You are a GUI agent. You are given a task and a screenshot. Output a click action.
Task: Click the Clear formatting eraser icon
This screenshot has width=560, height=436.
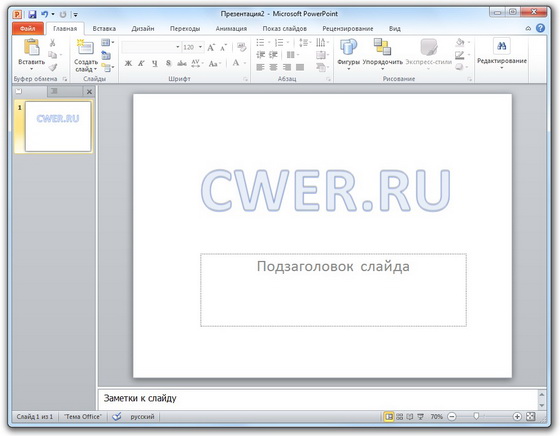click(x=241, y=47)
